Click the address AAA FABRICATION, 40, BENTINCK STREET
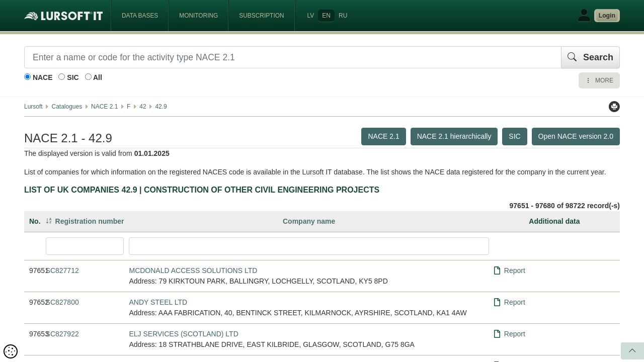The image size is (644, 362). point(298,313)
